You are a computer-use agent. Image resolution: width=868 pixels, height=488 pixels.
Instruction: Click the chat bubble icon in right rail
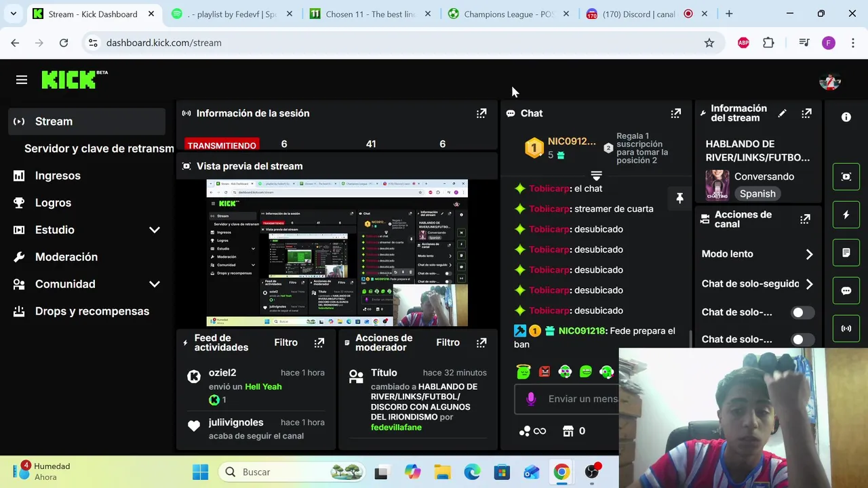click(846, 291)
